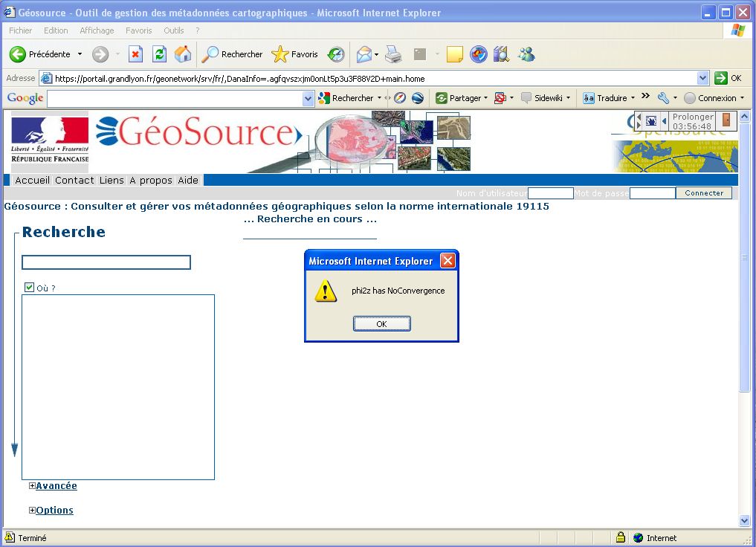
Task: Open the Fichier menu
Action: 20,30
